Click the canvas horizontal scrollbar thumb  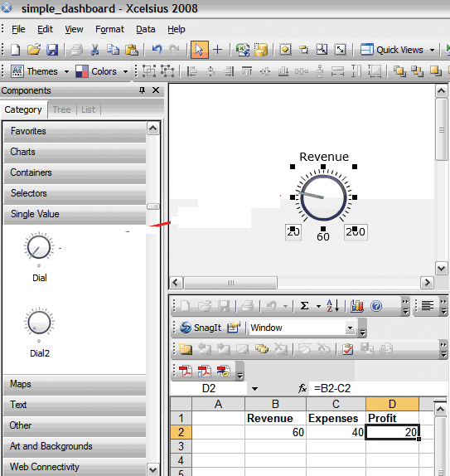[230, 283]
